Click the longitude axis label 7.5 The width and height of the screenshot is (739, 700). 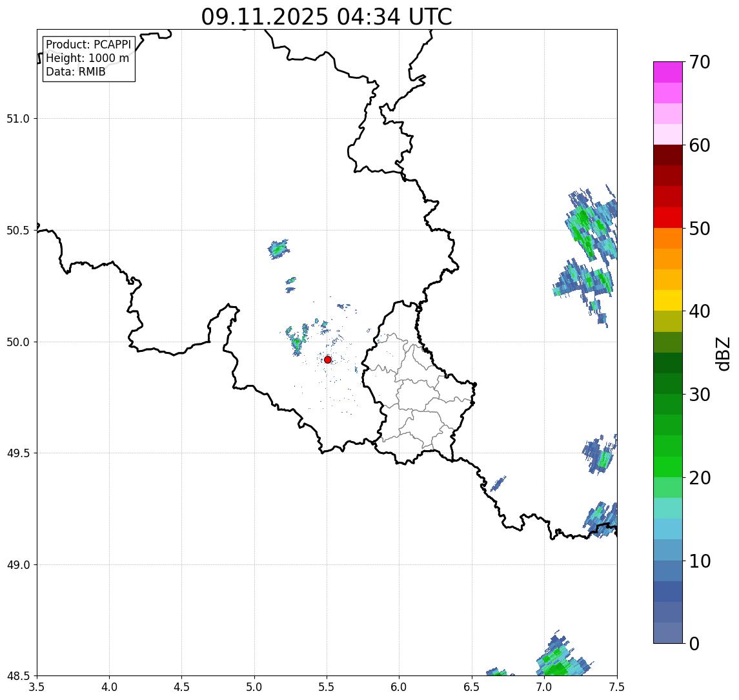coord(617,687)
